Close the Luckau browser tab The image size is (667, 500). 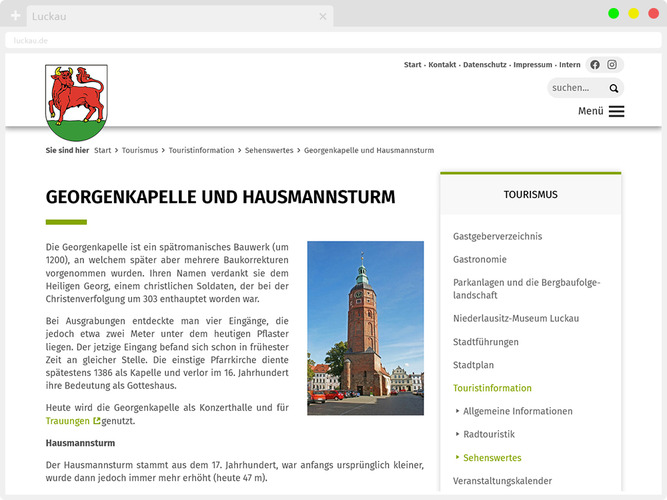pyautogui.click(x=323, y=16)
